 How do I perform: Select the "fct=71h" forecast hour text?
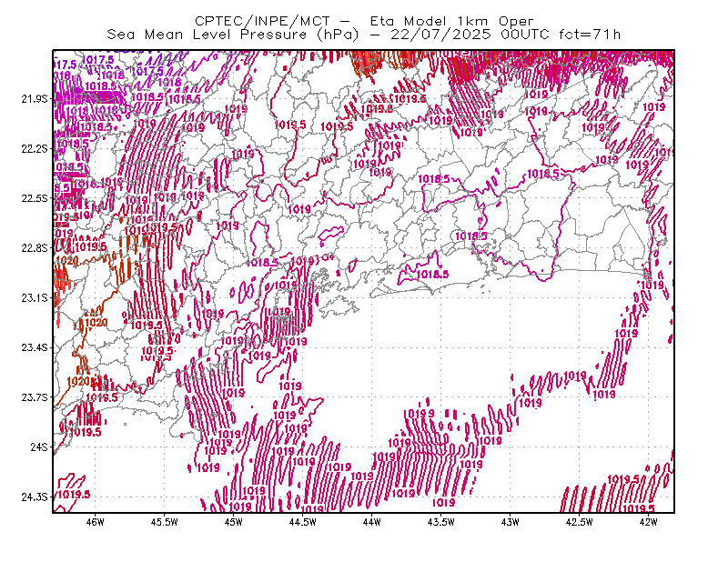pyautogui.click(x=590, y=35)
